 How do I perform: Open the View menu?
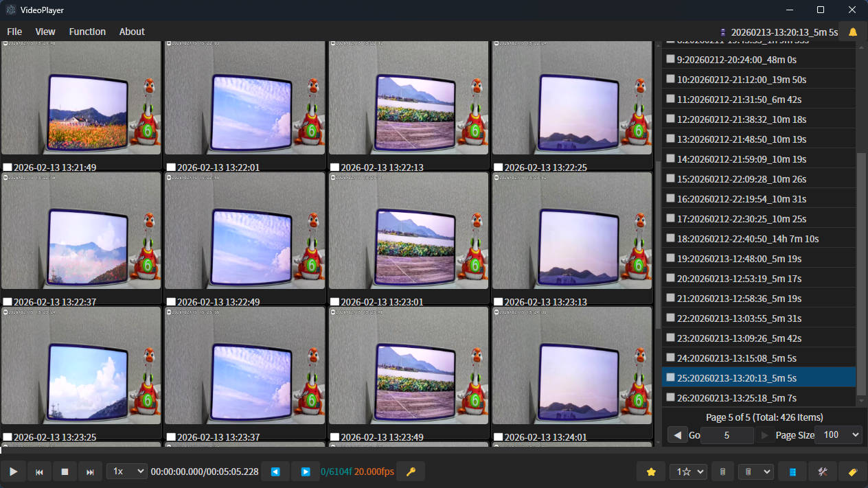point(45,32)
